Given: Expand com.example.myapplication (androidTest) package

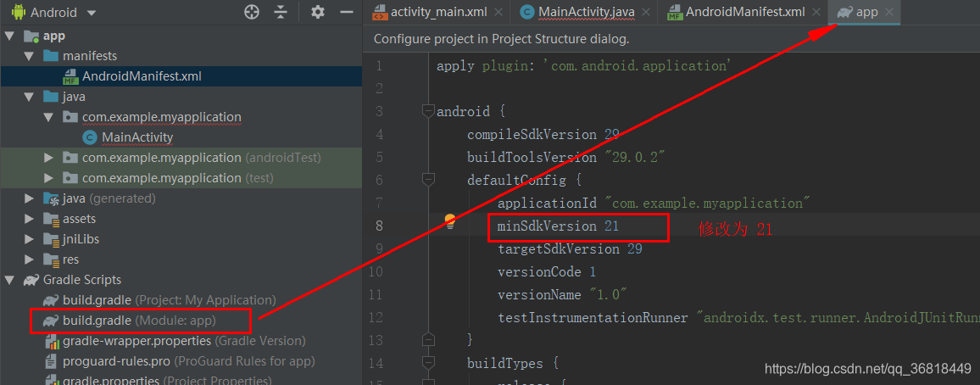Looking at the screenshot, I should pos(49,158).
